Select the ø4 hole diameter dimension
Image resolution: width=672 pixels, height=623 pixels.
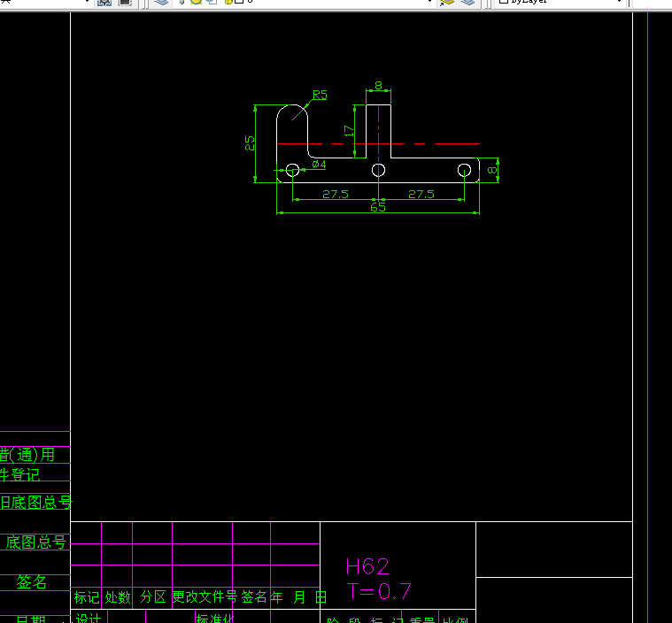click(x=320, y=164)
